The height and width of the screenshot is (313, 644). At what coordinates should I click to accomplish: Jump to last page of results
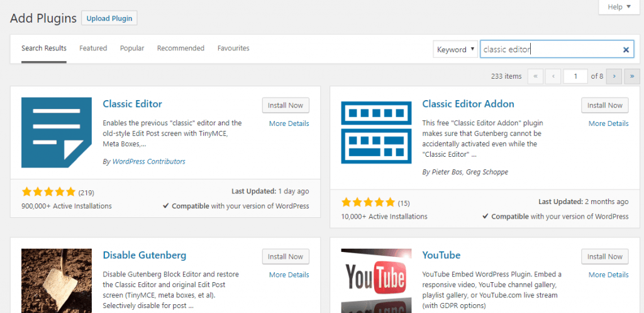(631, 76)
